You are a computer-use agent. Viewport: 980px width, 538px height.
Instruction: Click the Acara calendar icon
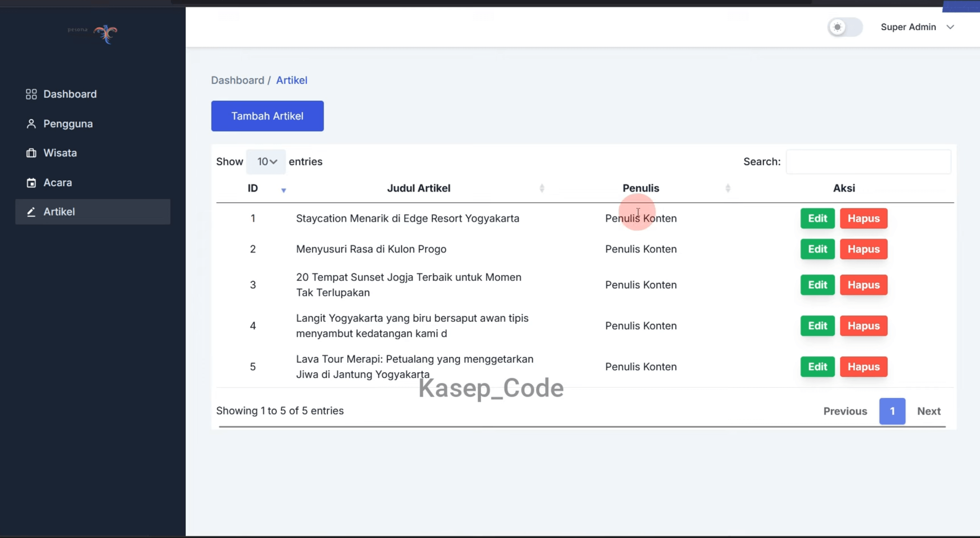pyautogui.click(x=31, y=183)
